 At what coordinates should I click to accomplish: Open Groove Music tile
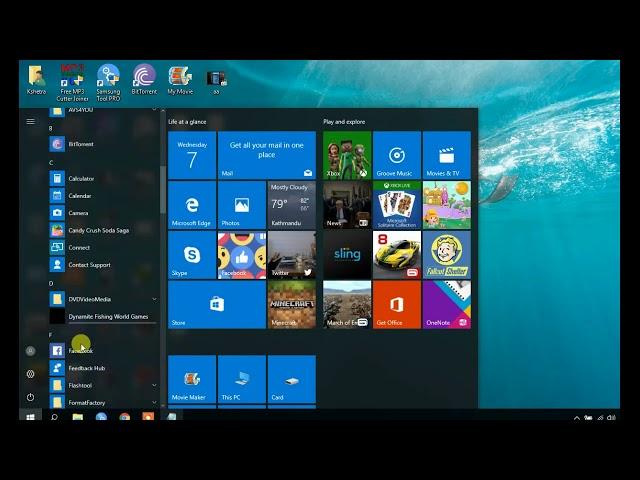click(x=397, y=155)
